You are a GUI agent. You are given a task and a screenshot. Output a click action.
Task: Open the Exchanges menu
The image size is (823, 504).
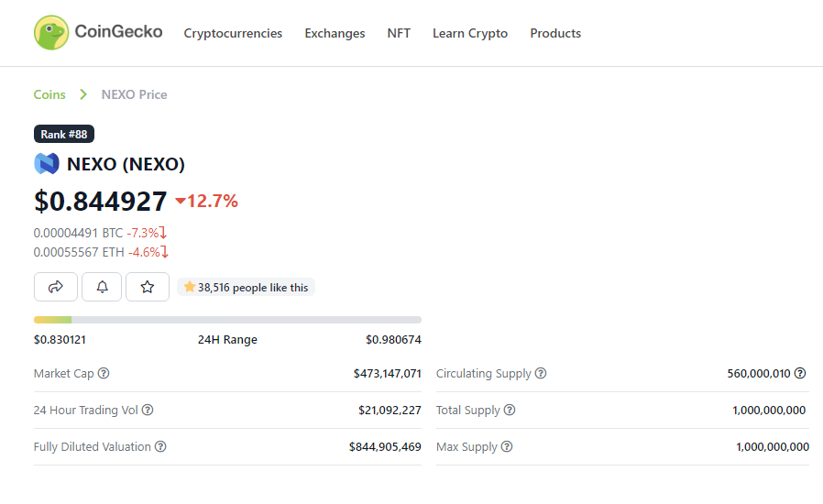[335, 33]
